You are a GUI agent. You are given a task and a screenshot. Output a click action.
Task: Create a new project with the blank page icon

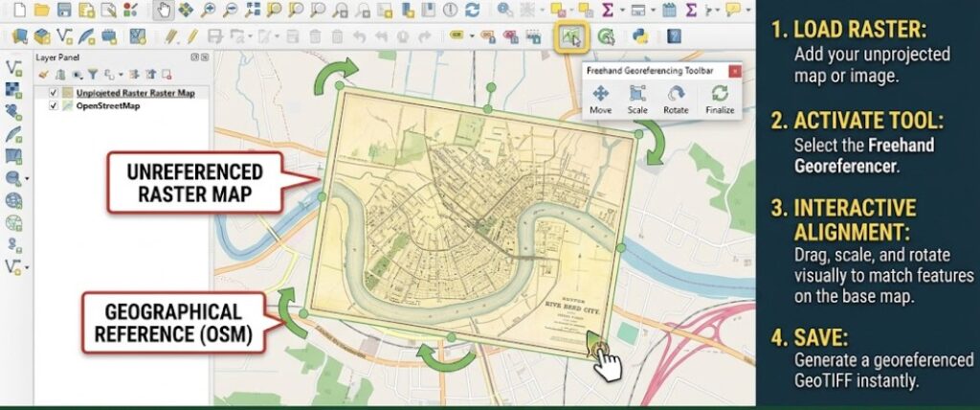pos(19,10)
